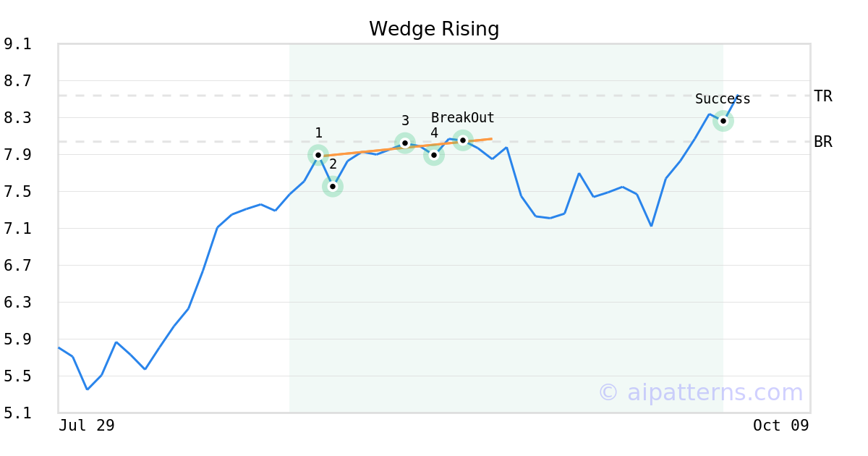
Task: Click the BreakOut point marker
Action: coord(463,140)
